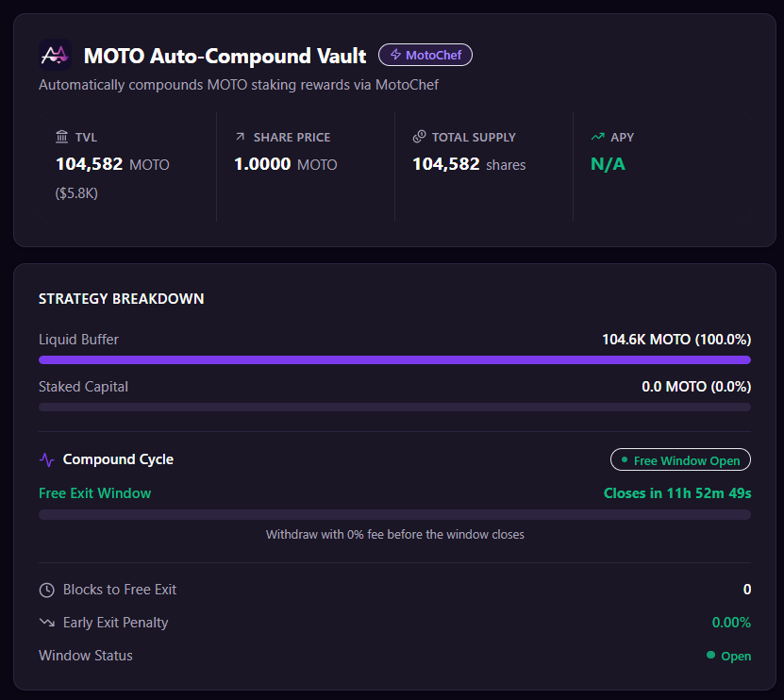Click the Liquid Buffer purple progress bar
Image resolution: width=784 pixels, height=700 pixels.
coord(394,360)
